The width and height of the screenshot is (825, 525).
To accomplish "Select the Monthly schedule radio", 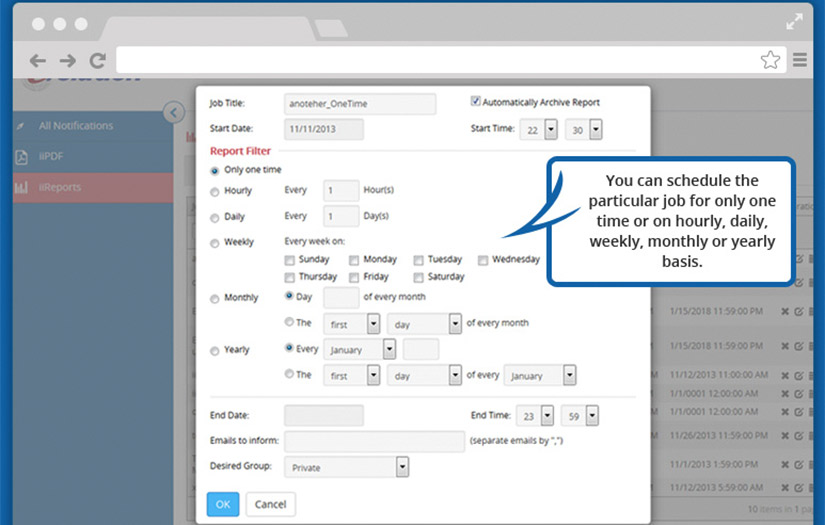I will point(215,299).
